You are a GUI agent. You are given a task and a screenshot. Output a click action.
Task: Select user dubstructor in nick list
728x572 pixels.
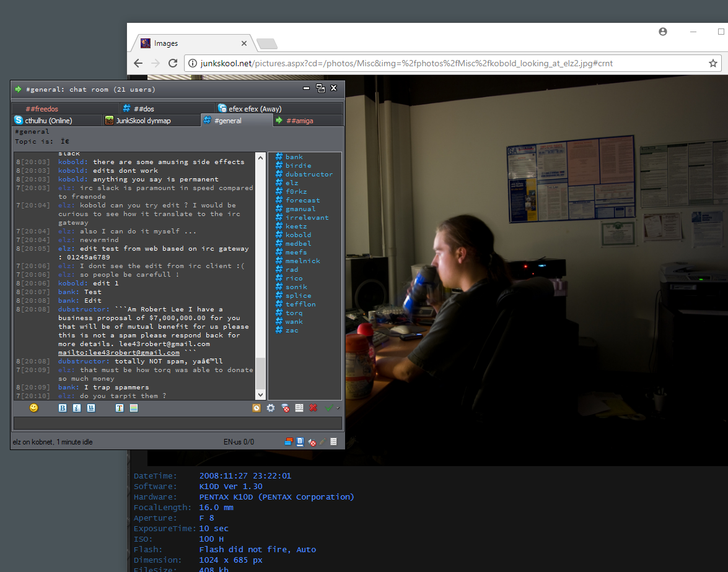[309, 174]
